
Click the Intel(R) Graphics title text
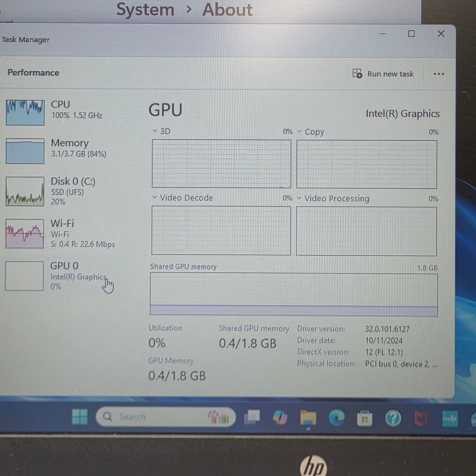[x=403, y=114]
